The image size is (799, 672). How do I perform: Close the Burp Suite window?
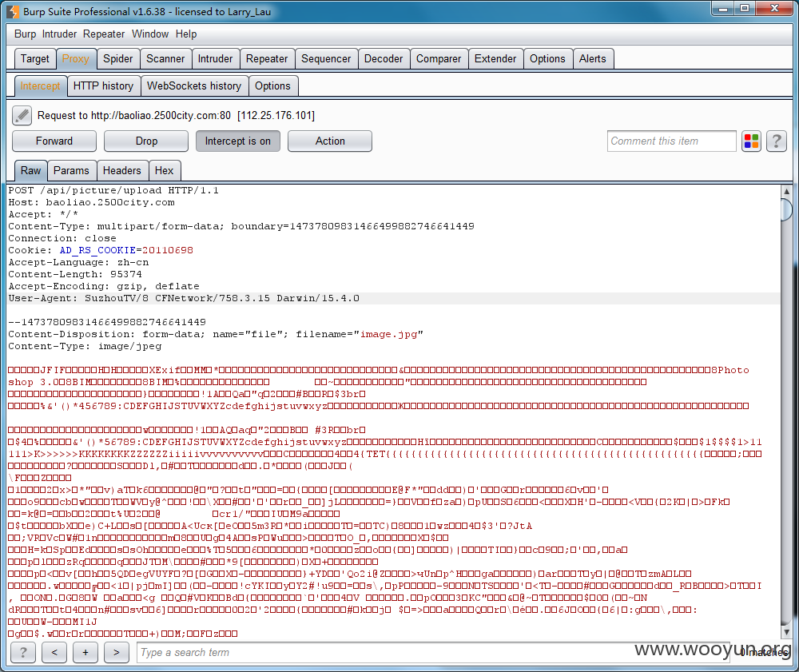[774, 8]
